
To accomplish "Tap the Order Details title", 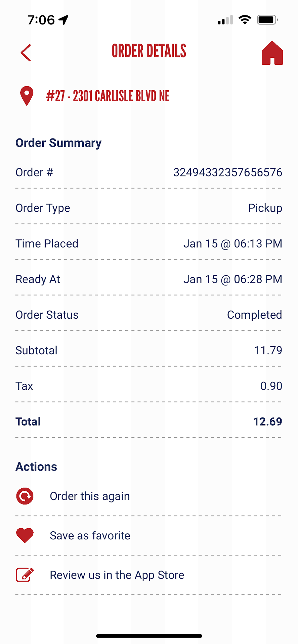I will [149, 51].
